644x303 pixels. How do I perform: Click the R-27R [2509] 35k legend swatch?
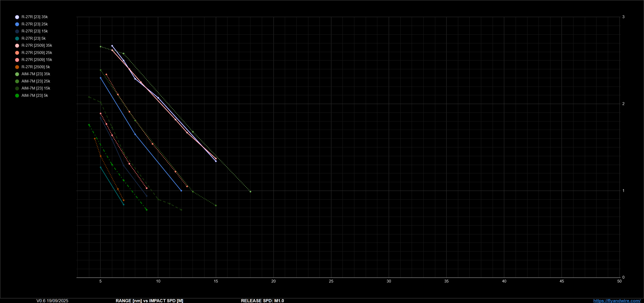[x=17, y=46]
